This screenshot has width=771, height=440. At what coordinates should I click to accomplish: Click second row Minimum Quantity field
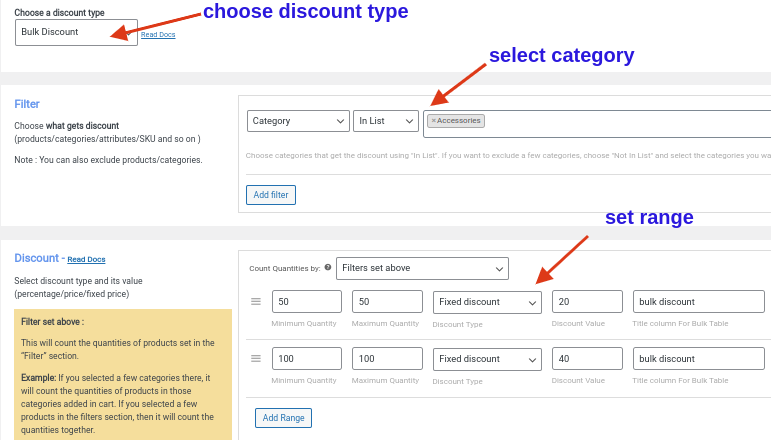tap(306, 359)
